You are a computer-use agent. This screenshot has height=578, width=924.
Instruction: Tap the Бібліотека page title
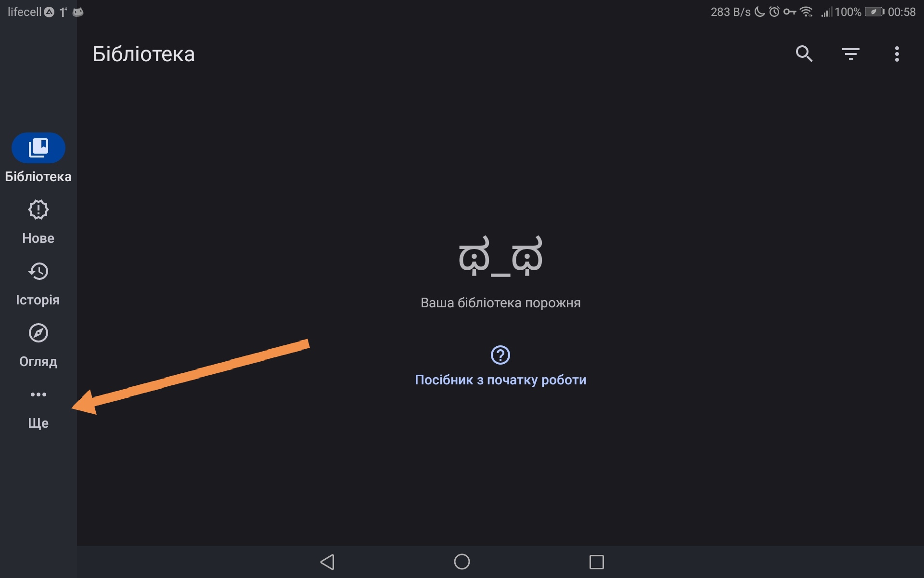point(143,54)
